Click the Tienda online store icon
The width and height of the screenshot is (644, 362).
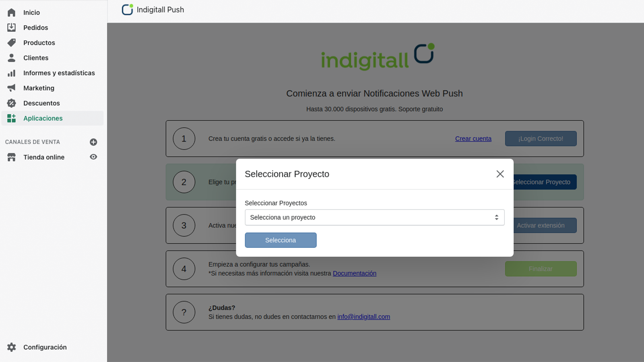tap(11, 157)
